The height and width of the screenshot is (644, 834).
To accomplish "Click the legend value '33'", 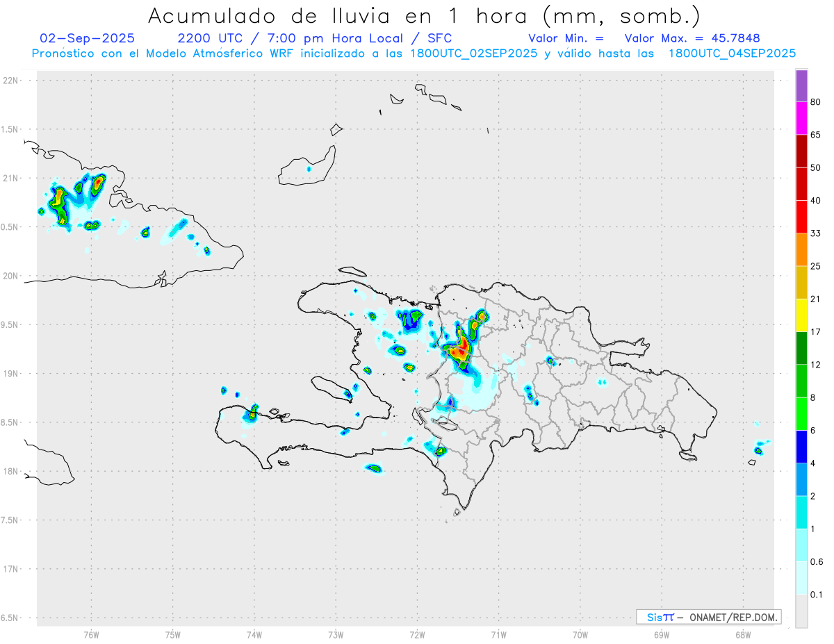I will pyautogui.click(x=816, y=233).
